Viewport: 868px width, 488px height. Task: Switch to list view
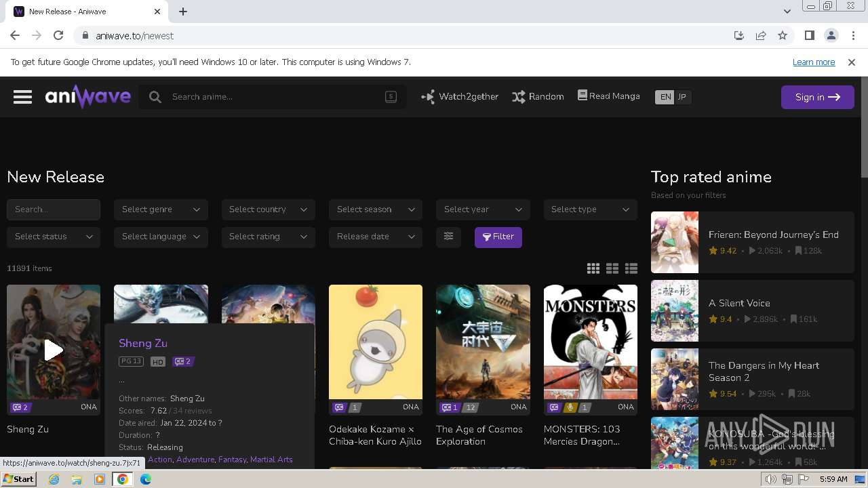(631, 268)
